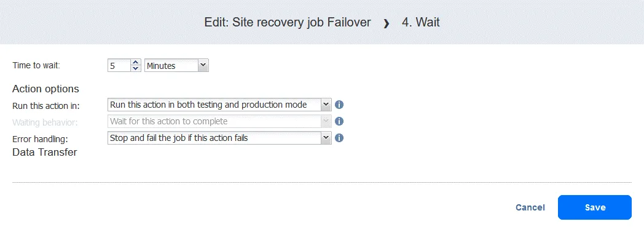Viewport: 644px width, 232px height.
Task: Click the Cancel link
Action: pyautogui.click(x=530, y=207)
